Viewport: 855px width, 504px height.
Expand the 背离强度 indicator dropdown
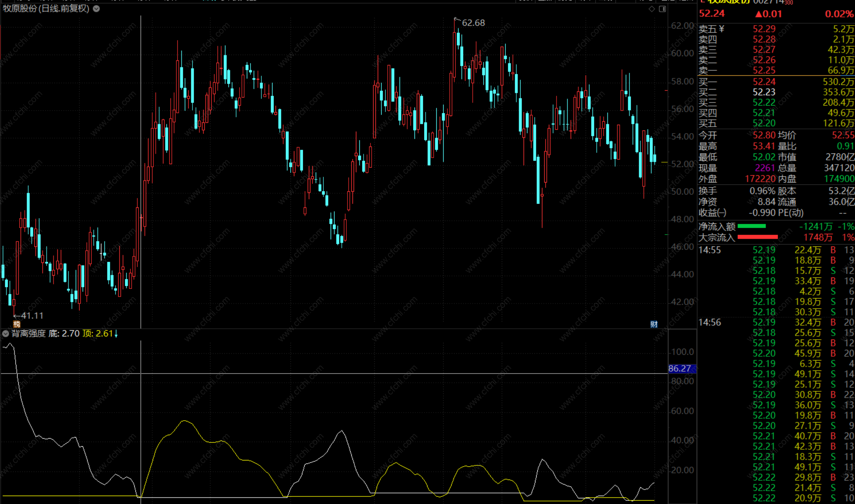[5, 334]
